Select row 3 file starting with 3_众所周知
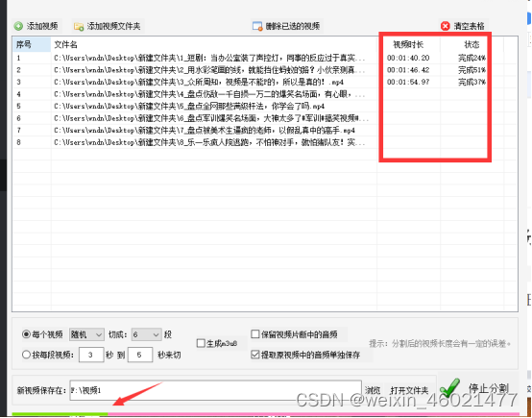 tap(199, 83)
